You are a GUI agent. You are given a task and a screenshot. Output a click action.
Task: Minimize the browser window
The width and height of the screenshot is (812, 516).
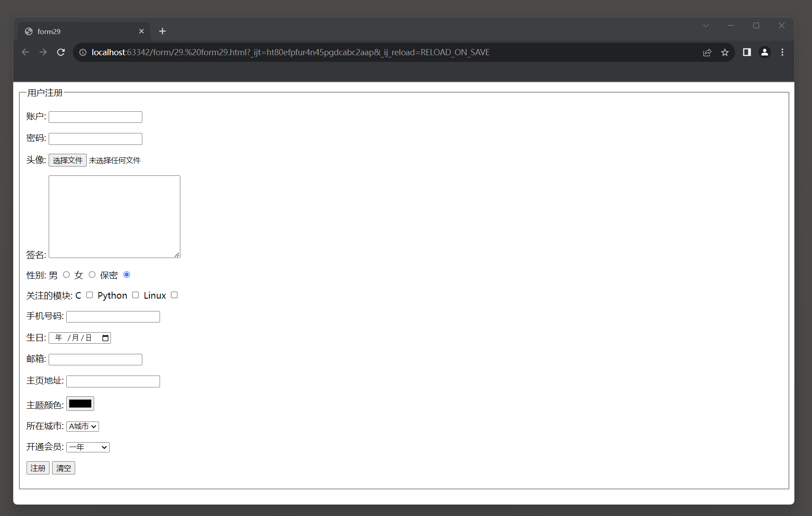click(x=731, y=26)
